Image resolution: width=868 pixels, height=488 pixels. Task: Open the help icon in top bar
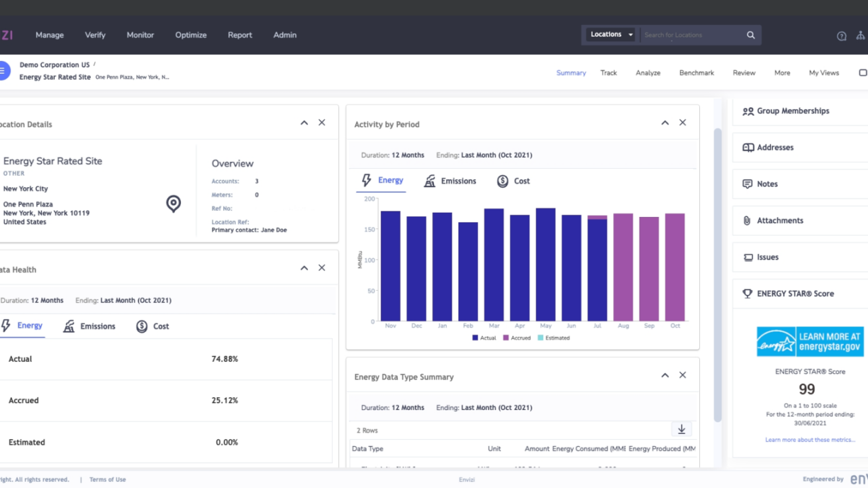[842, 36]
